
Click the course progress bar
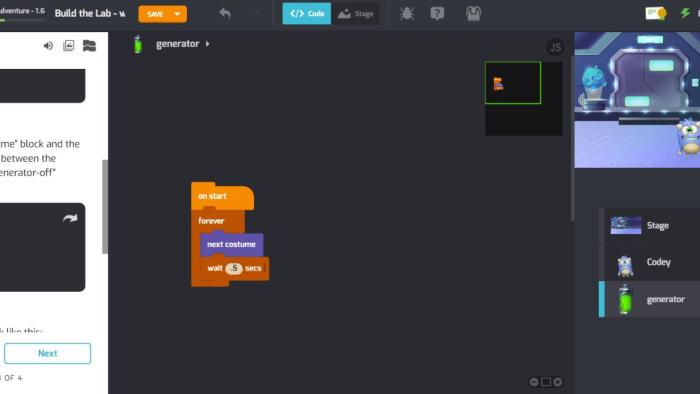(x=22, y=20)
